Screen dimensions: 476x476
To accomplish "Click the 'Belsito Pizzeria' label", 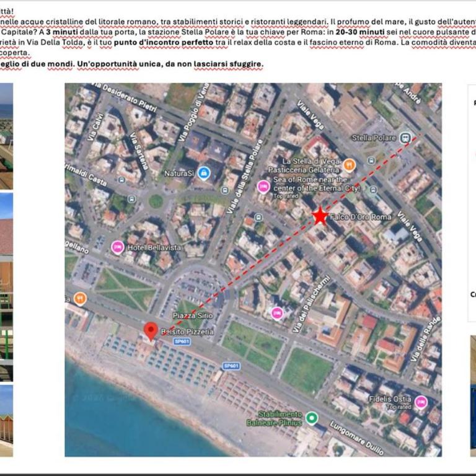I will coord(187,332).
